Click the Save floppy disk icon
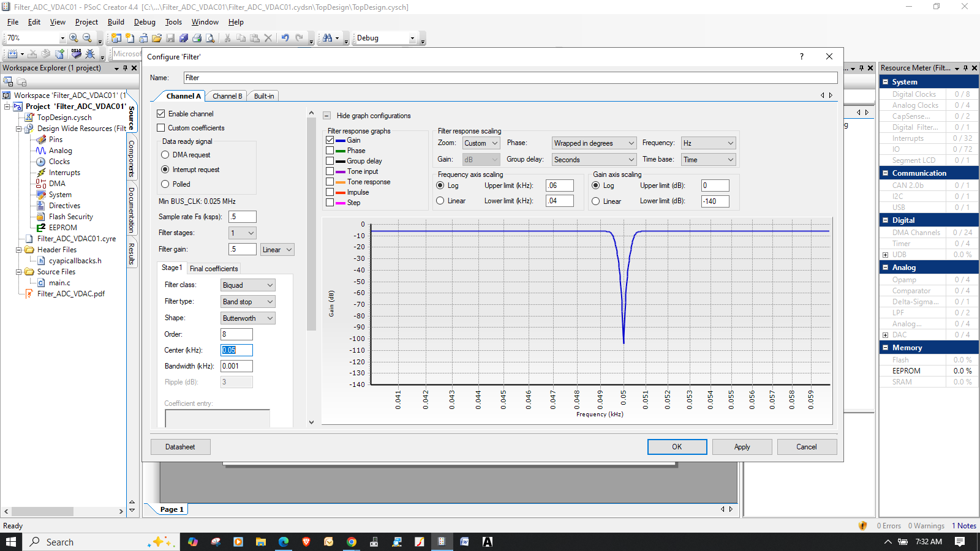The width and height of the screenshot is (980, 551). point(170,38)
